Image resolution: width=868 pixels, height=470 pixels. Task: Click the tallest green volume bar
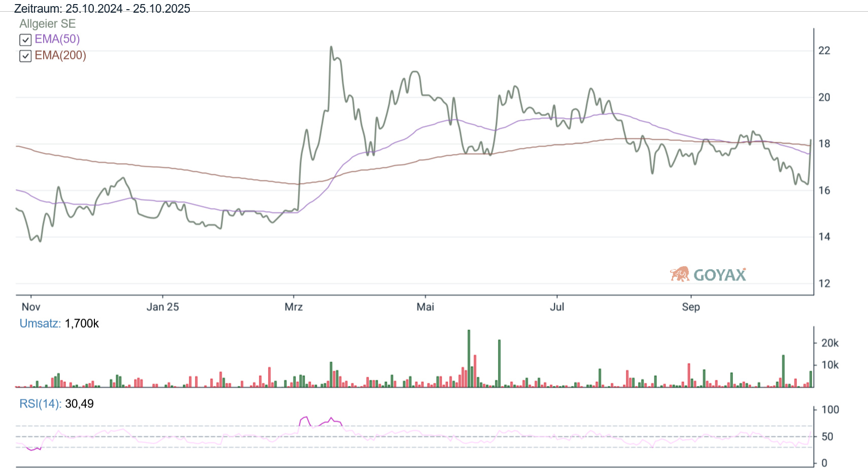469,358
